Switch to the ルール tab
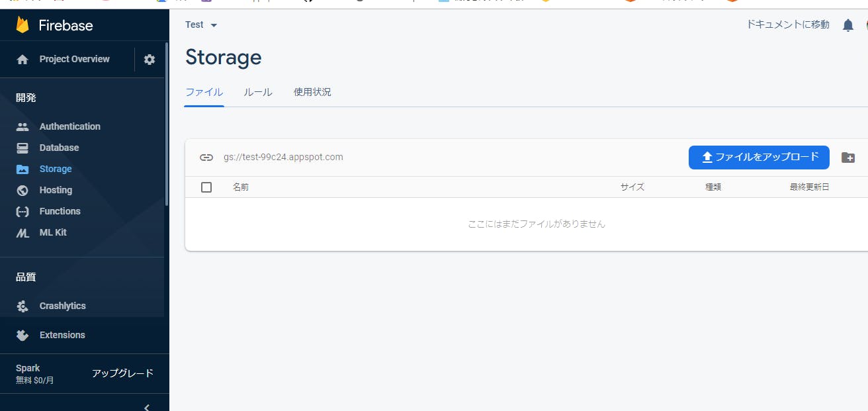 (257, 92)
